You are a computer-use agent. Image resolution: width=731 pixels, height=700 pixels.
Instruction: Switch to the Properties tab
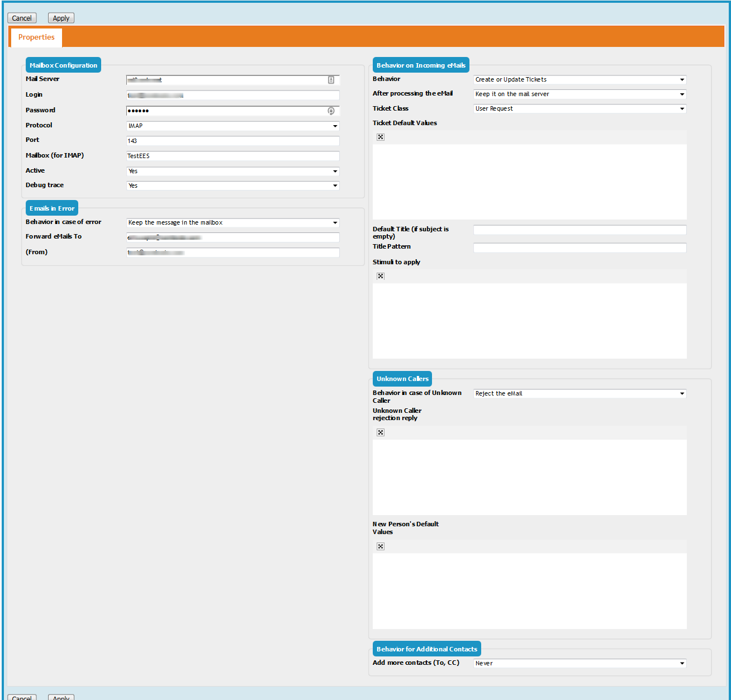(36, 37)
